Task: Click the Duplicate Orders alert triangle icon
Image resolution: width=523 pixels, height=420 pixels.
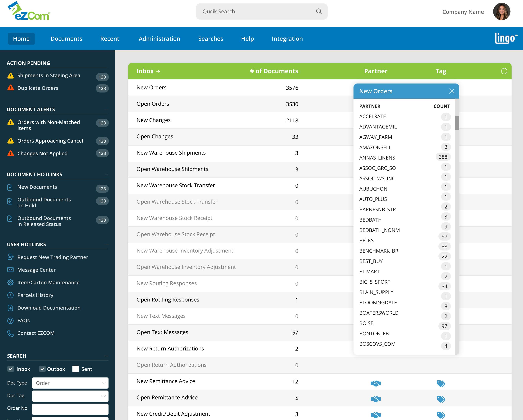Action: [x=10, y=88]
